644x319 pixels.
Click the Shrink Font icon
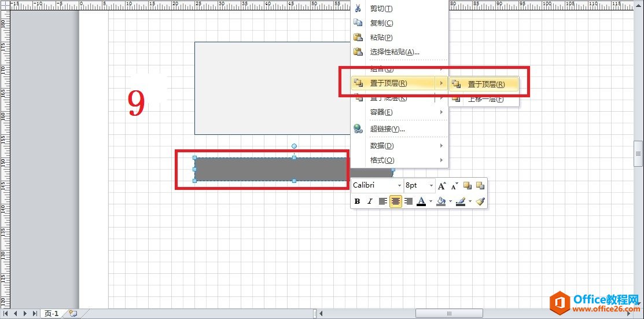[455, 186]
